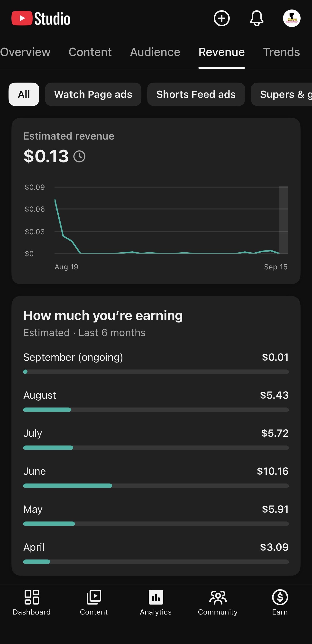Open the Trends tab

(282, 52)
